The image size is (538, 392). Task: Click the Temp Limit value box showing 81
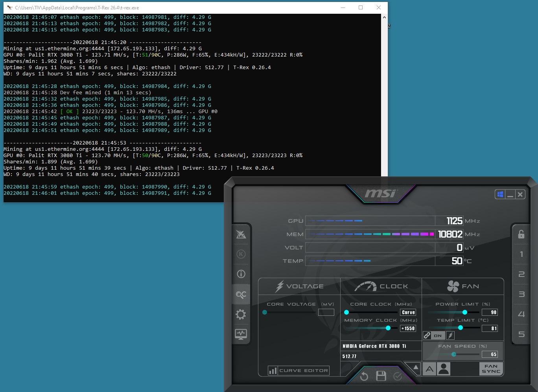[490, 328]
